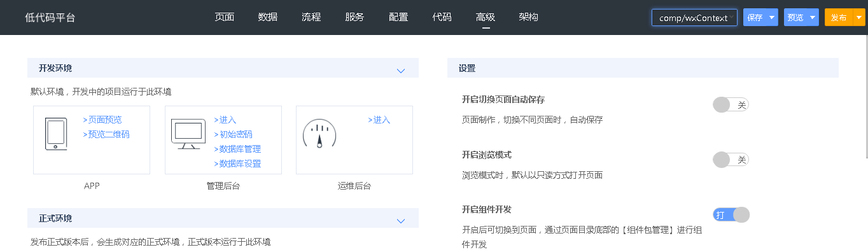This screenshot has height=252, width=868.
Task: Collapse the 开发环境 section chevron
Action: 401,71
